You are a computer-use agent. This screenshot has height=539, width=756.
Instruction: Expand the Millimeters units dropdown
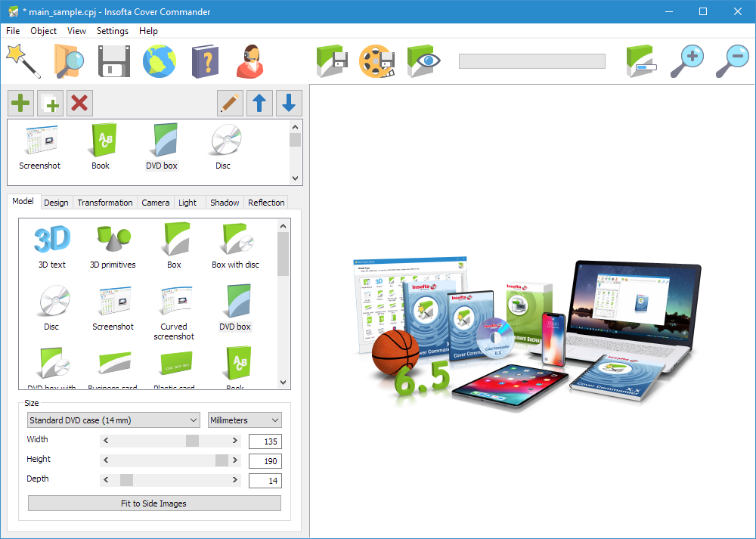pos(244,420)
